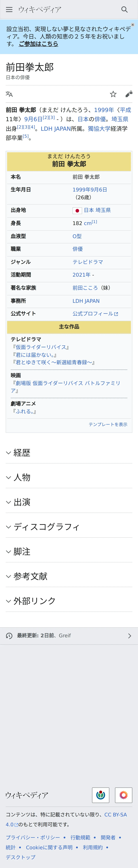The width and height of the screenshot is (138, 868).
Task: Click テンプレートを表示 in the infobox
Action: coord(108,424)
